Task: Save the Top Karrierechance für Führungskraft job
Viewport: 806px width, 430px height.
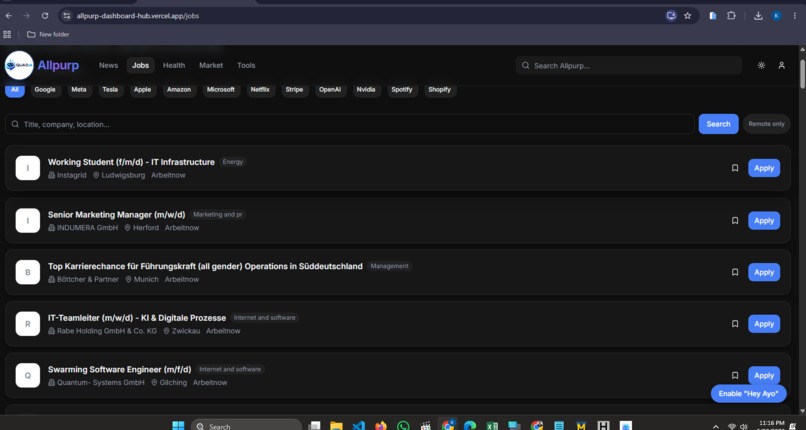Action: pos(735,272)
